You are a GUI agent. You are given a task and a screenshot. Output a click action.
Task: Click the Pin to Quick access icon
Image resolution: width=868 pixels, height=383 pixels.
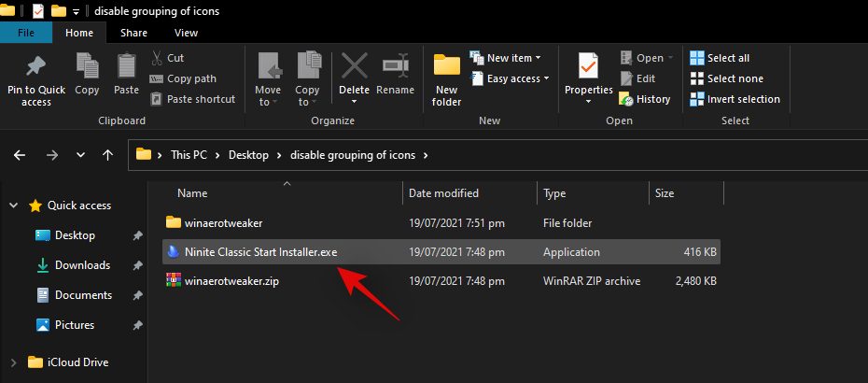[36, 67]
